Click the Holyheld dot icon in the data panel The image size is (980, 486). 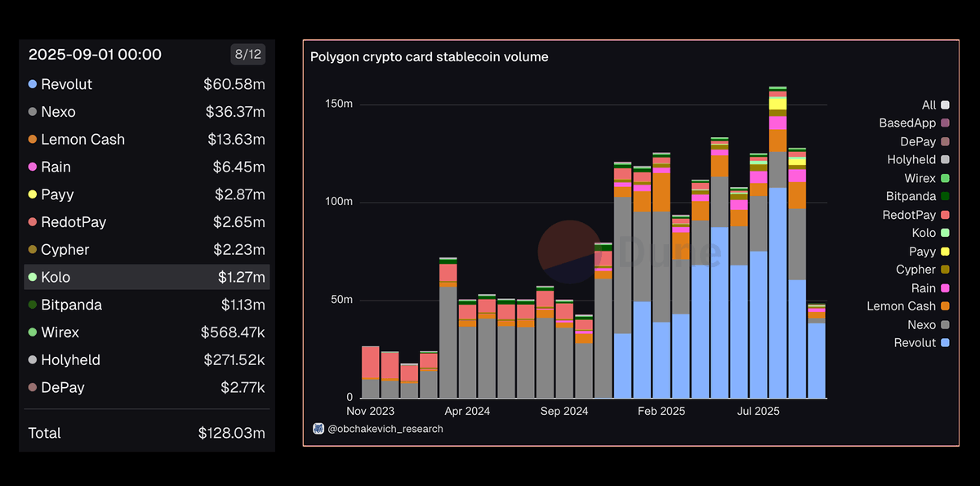point(32,360)
